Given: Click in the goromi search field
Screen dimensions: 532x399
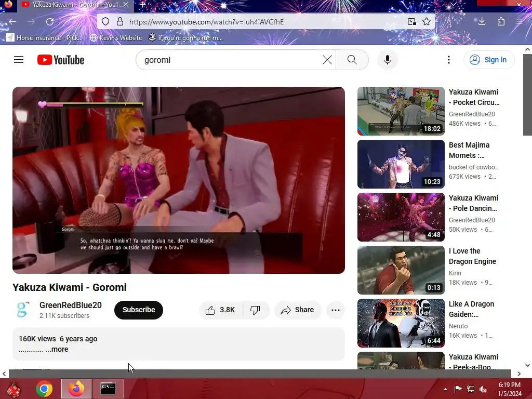Looking at the screenshot, I should 231,60.
